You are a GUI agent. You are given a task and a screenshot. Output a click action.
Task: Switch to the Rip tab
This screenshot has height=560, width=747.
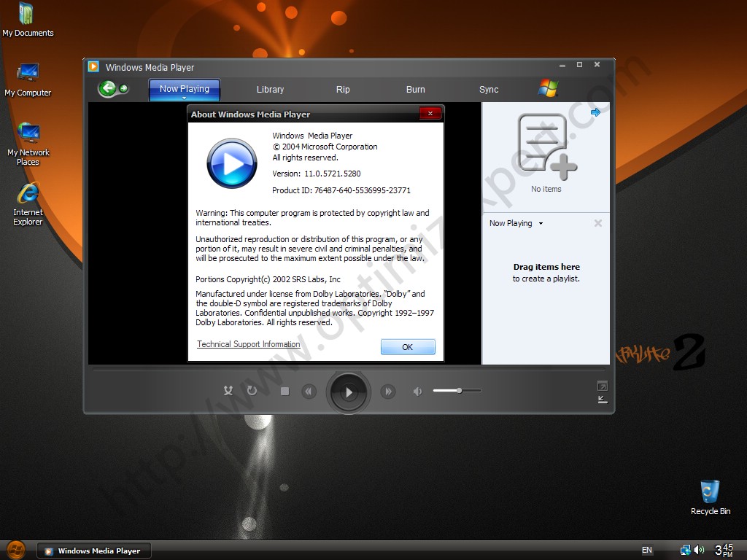343,90
